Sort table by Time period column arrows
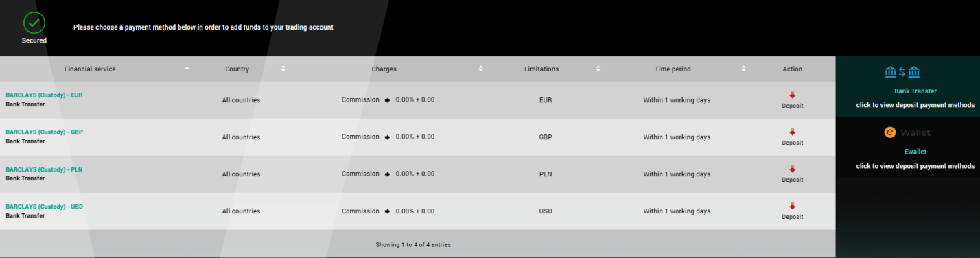Screen dimensions: 980x258 (x=743, y=69)
